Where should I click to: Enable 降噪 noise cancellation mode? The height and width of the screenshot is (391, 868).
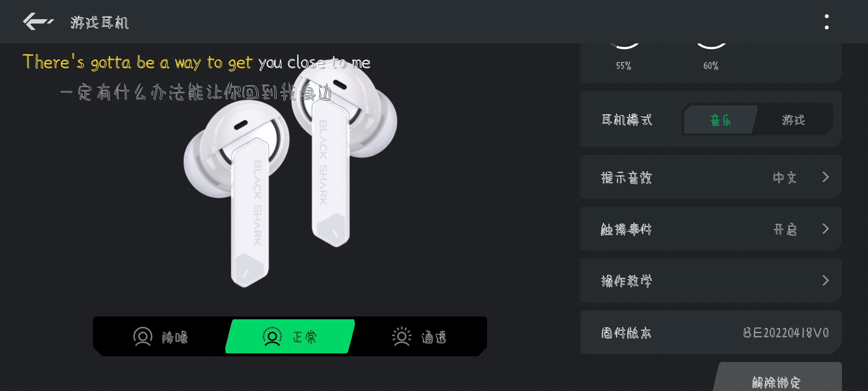tap(161, 337)
